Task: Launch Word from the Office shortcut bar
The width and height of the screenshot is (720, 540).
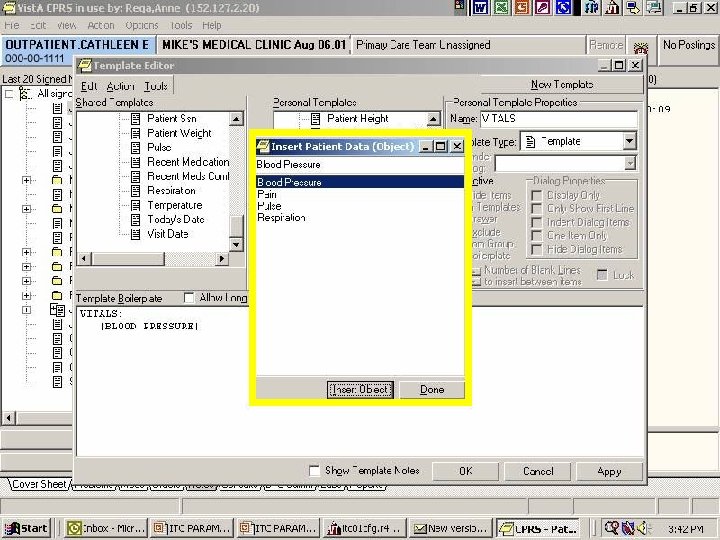Action: tap(480, 8)
